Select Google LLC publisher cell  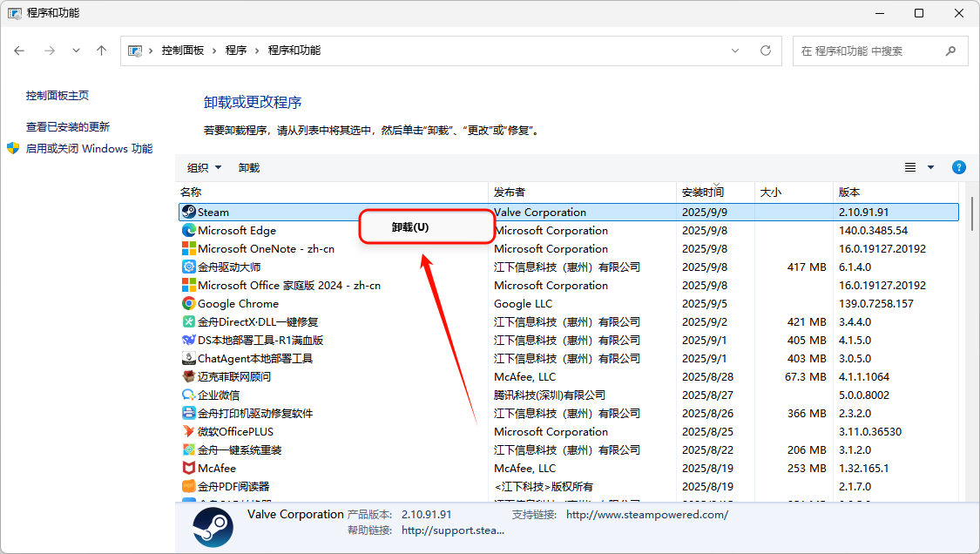click(x=524, y=303)
